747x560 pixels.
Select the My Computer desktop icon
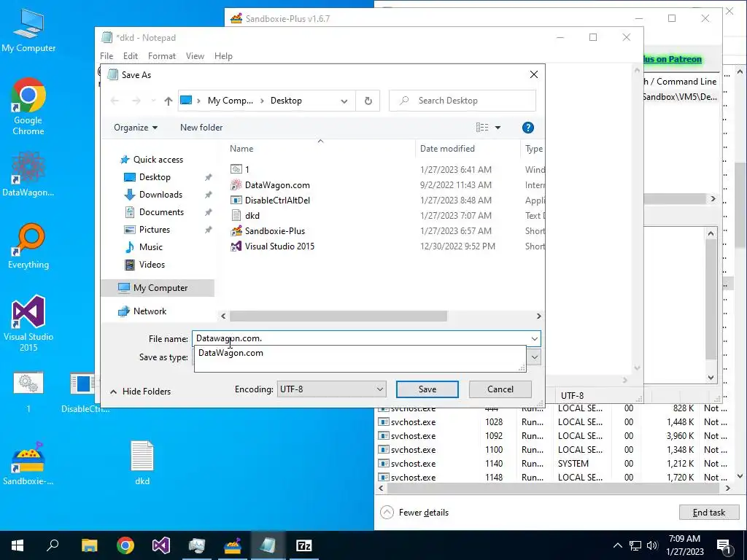pyautogui.click(x=28, y=31)
